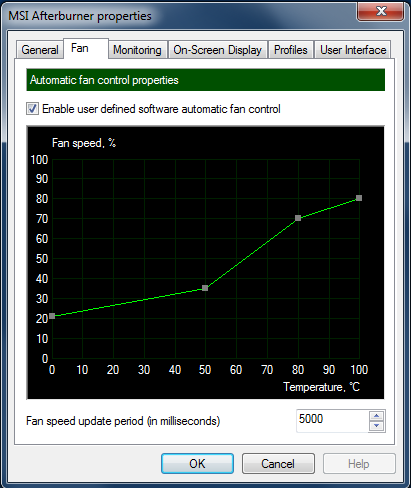Close the MSI Afterburner properties window
This screenshot has height=488, width=411.
(380, 11)
